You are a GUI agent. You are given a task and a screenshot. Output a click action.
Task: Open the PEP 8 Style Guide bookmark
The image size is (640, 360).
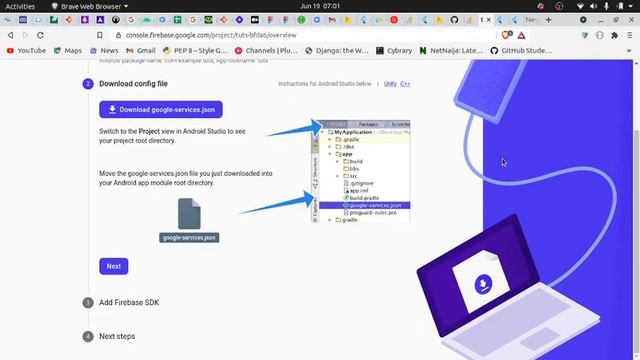(195, 51)
